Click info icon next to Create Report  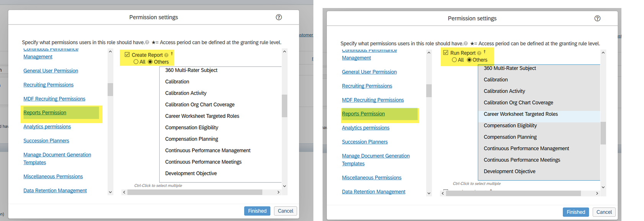tap(166, 55)
